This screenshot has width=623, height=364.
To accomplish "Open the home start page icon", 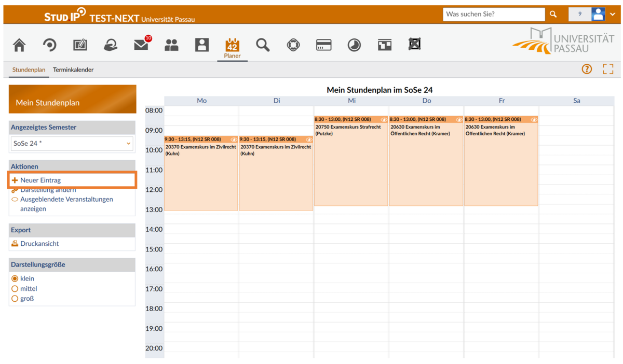I will click(19, 45).
